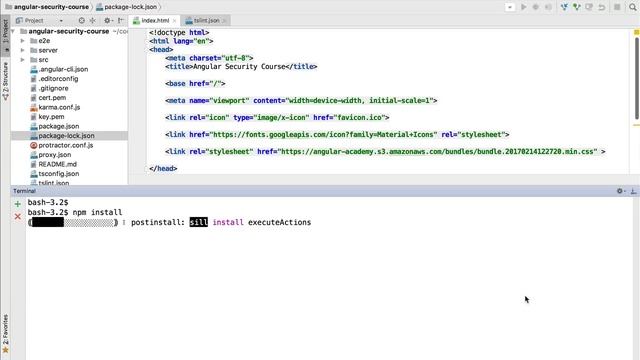Click the Angular Security Course title text
Screen dimensions: 640x360
click(239, 67)
